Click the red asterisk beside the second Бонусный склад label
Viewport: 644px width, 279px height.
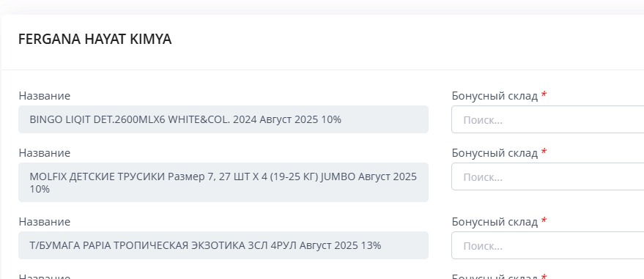click(x=544, y=152)
